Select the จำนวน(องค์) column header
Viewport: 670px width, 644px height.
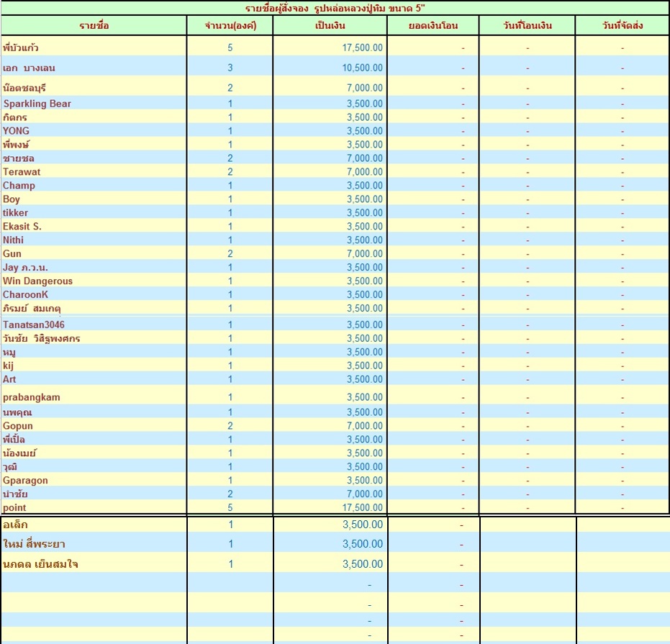(230, 26)
